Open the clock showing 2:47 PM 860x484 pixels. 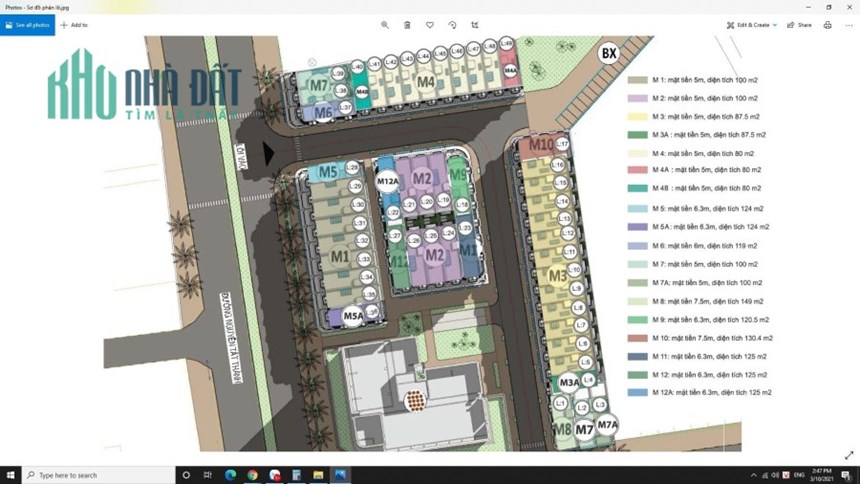[x=822, y=475]
